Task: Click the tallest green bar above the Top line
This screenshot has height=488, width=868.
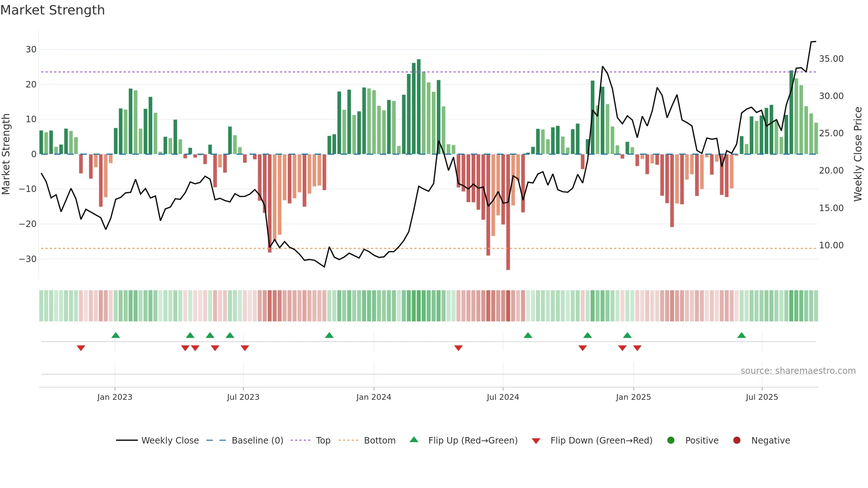Action: (418, 107)
